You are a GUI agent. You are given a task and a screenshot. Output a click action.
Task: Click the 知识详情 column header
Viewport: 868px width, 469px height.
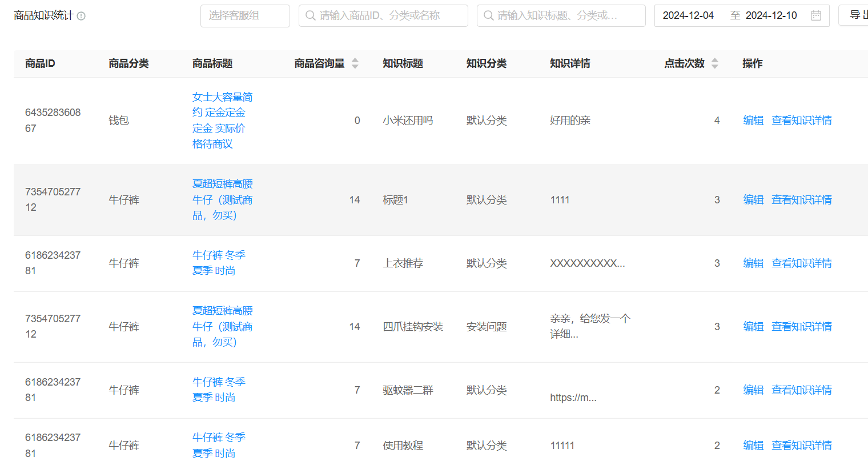[570, 63]
